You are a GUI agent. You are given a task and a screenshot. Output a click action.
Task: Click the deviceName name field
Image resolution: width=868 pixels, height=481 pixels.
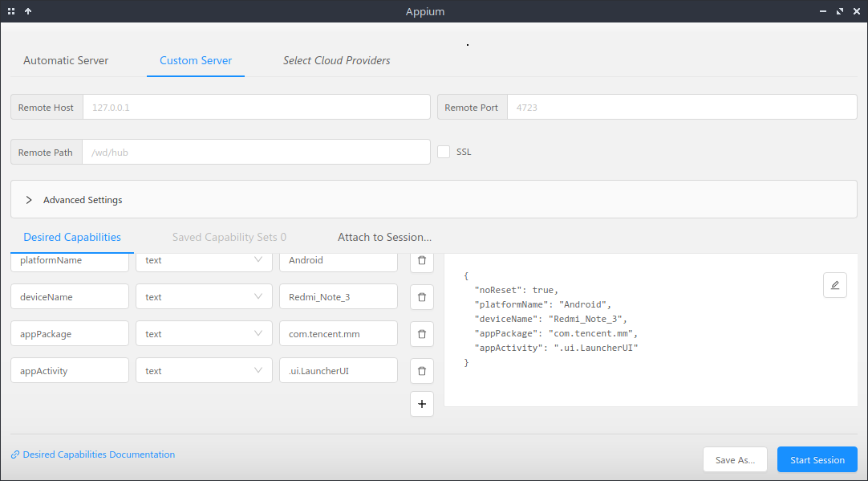pos(70,297)
